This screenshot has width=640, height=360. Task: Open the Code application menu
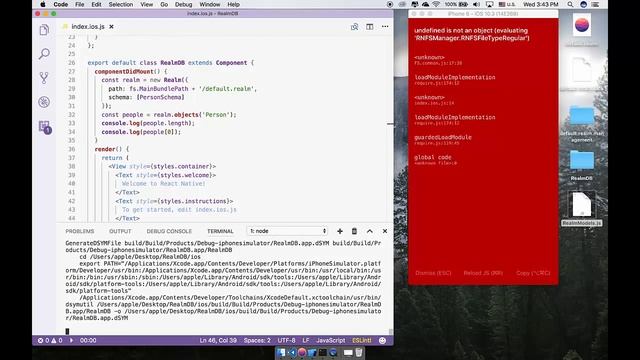[60, 4]
